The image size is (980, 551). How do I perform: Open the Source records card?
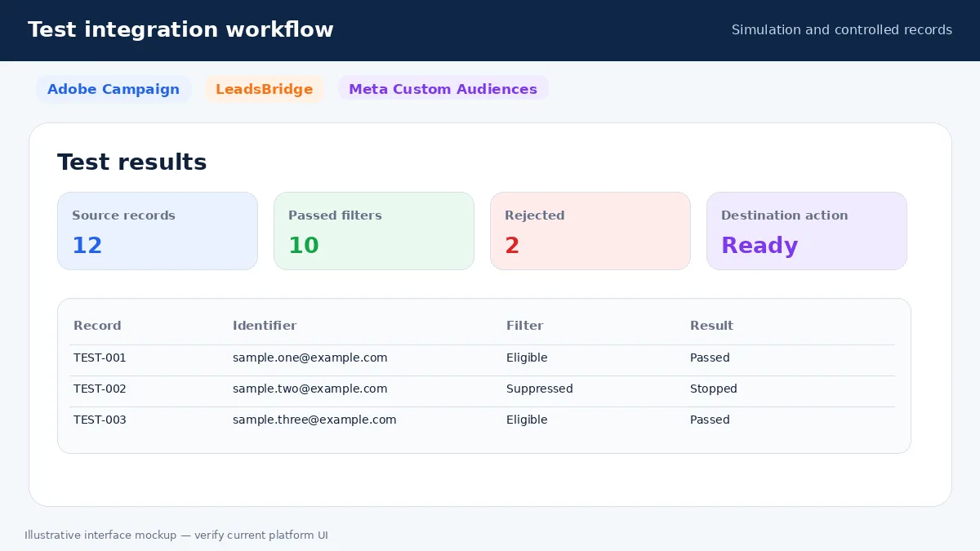coord(158,231)
